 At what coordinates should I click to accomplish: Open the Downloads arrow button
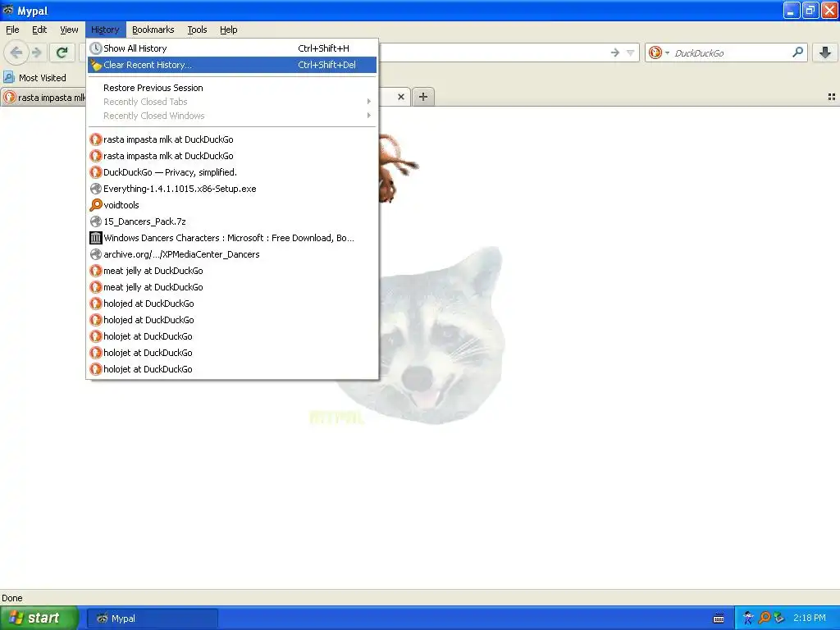tap(825, 52)
